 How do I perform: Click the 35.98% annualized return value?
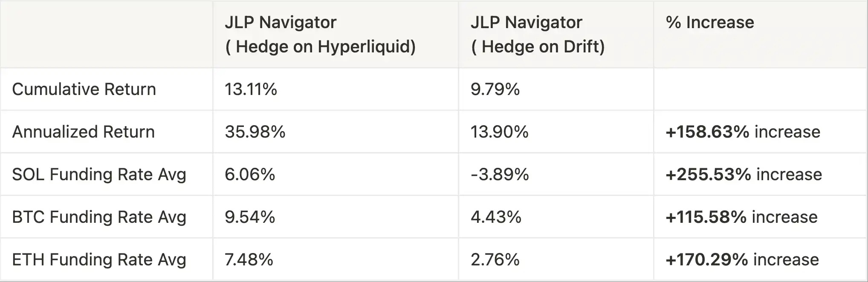[x=255, y=132]
